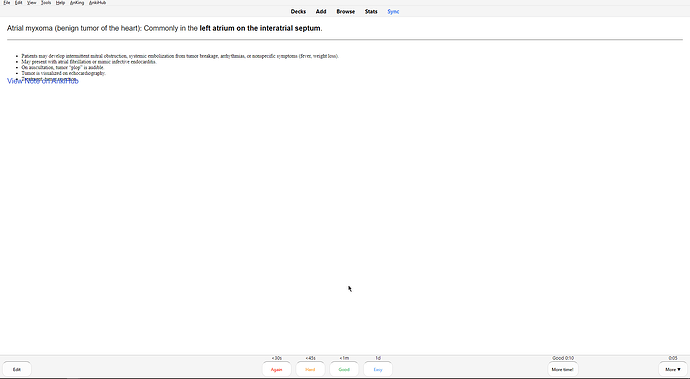Open the Stats view
Viewport: 690px width, 379px height.
click(371, 11)
